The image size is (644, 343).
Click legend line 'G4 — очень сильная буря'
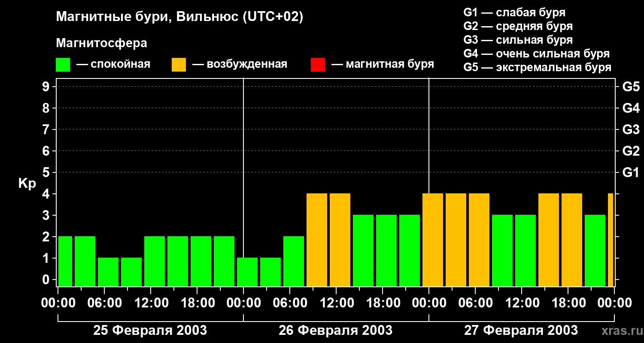[536, 54]
